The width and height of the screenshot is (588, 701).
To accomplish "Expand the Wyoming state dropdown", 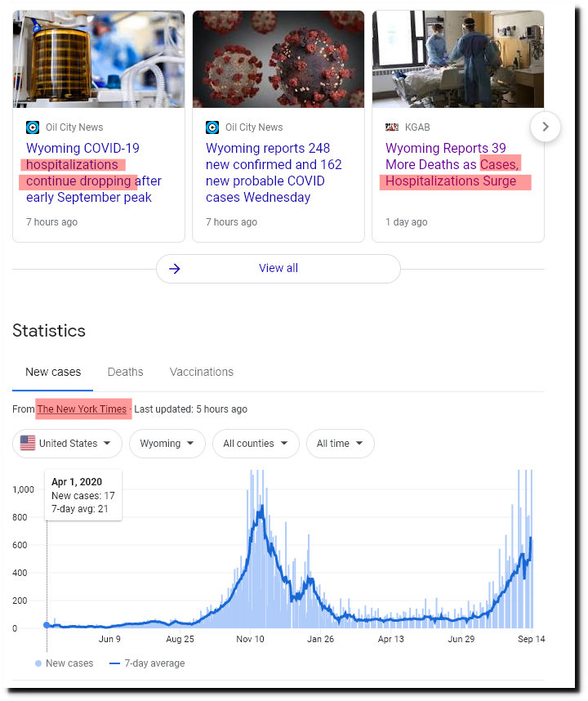I will pos(167,444).
